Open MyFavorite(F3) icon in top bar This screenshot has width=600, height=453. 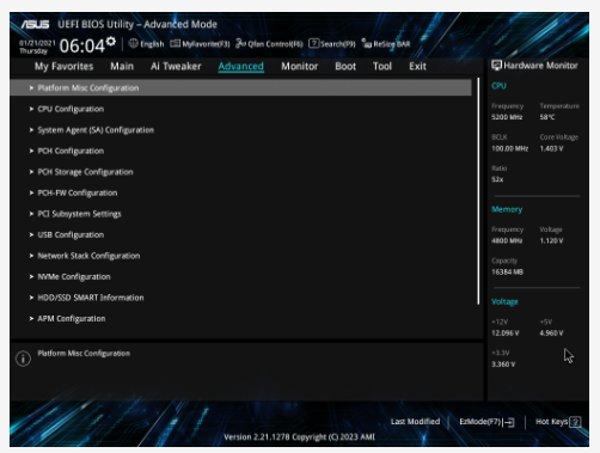175,44
